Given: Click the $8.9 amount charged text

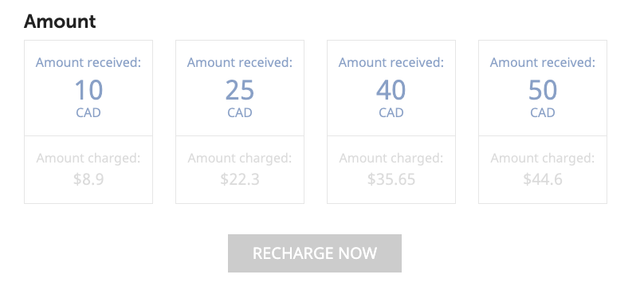Looking at the screenshot, I should tap(88, 179).
